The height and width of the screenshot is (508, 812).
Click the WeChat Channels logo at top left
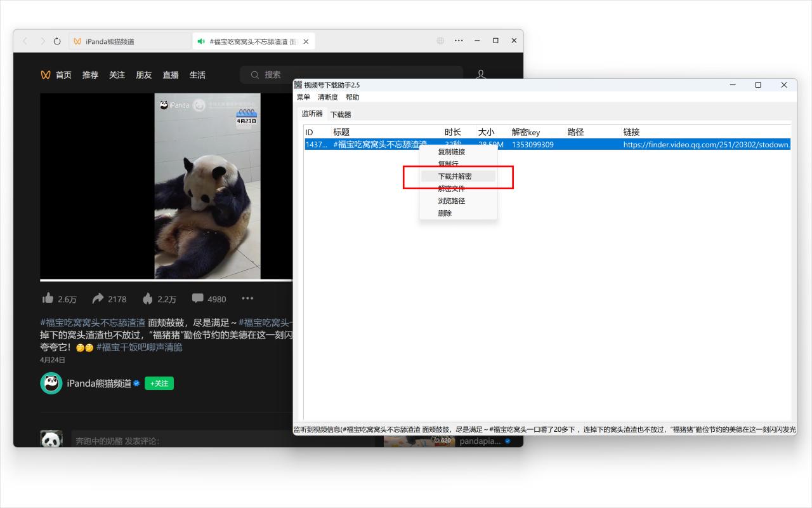45,74
